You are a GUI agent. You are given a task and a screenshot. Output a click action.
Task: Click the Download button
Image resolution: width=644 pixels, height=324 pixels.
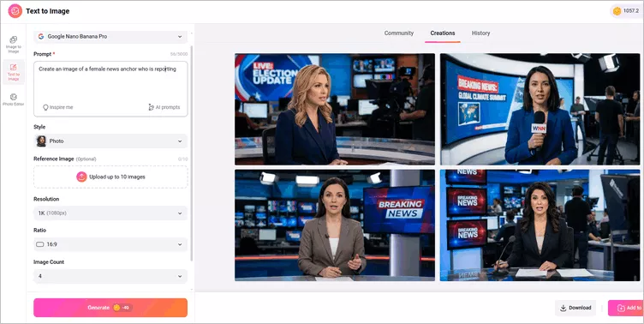tap(575, 308)
